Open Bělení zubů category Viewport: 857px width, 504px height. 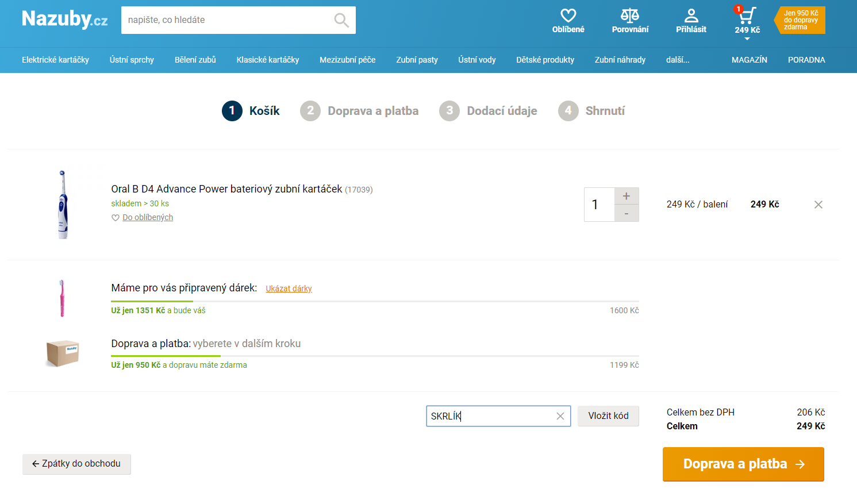pos(195,60)
